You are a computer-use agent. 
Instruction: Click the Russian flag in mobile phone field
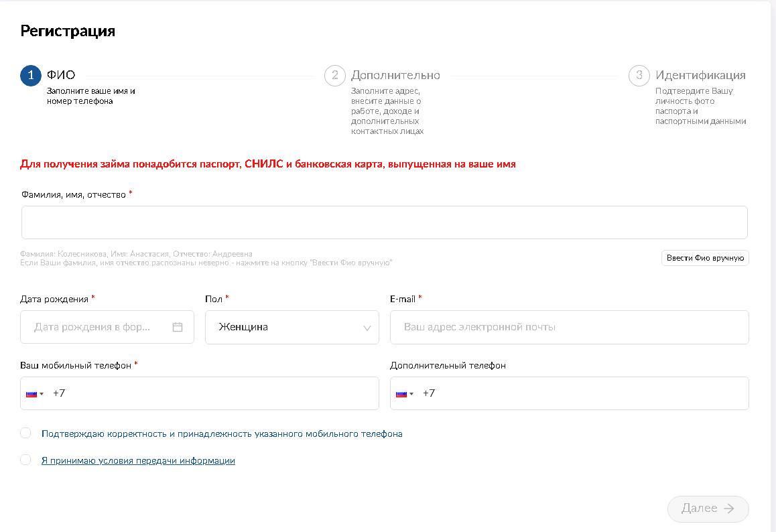pyautogui.click(x=31, y=394)
